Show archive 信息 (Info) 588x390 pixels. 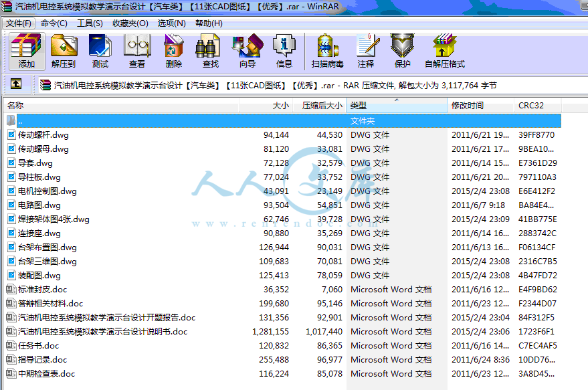point(284,51)
